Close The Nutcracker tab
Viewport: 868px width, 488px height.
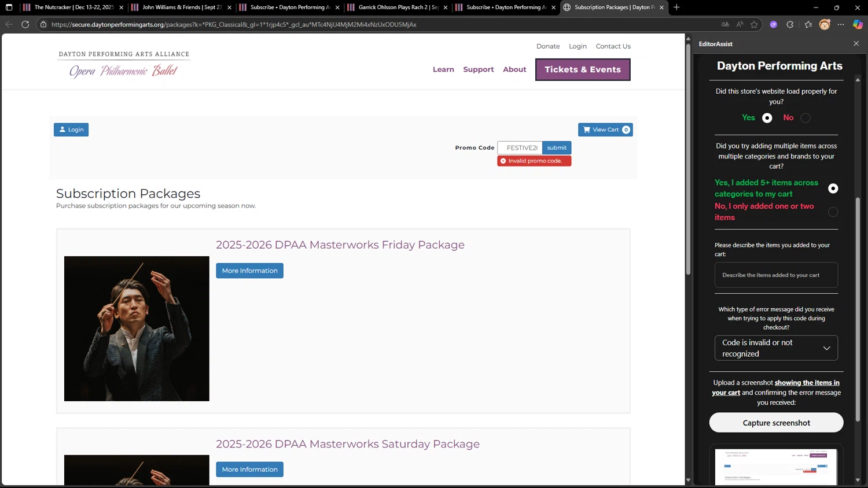[x=122, y=8]
